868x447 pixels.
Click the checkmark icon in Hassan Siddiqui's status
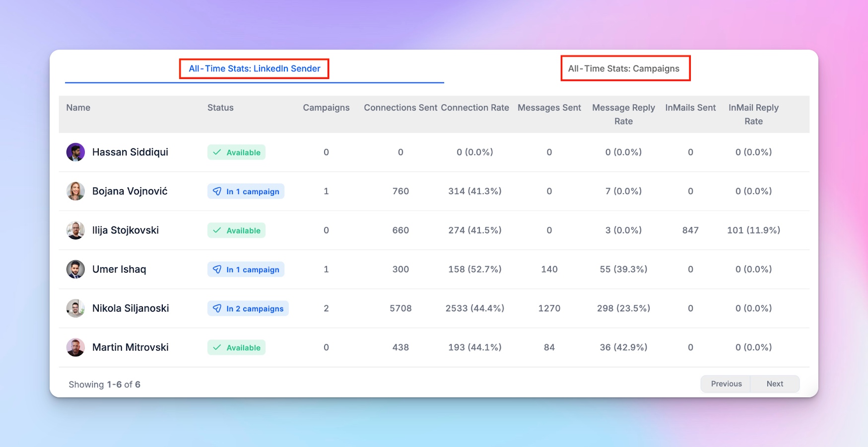[x=217, y=152]
